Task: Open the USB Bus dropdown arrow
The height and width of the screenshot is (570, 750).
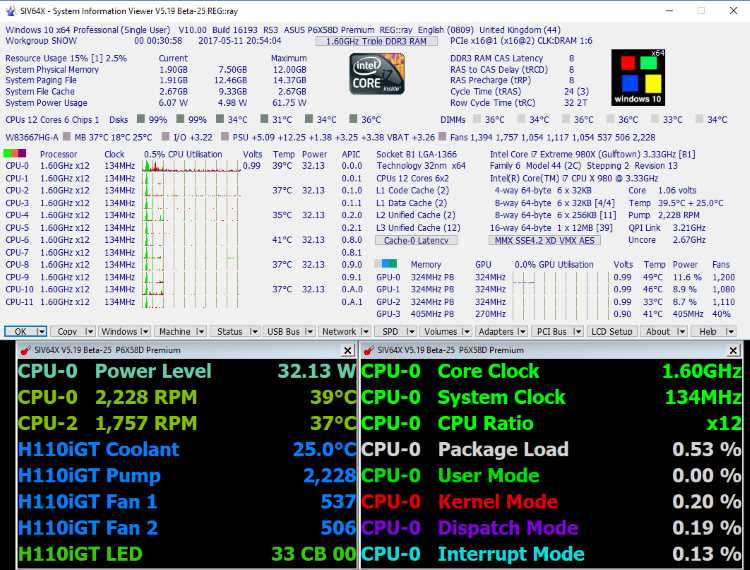Action: pyautogui.click(x=309, y=331)
